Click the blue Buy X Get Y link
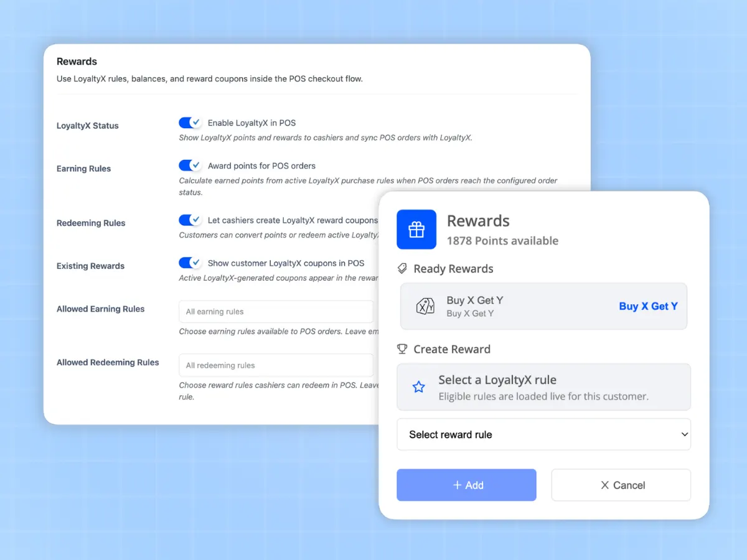 click(x=648, y=306)
